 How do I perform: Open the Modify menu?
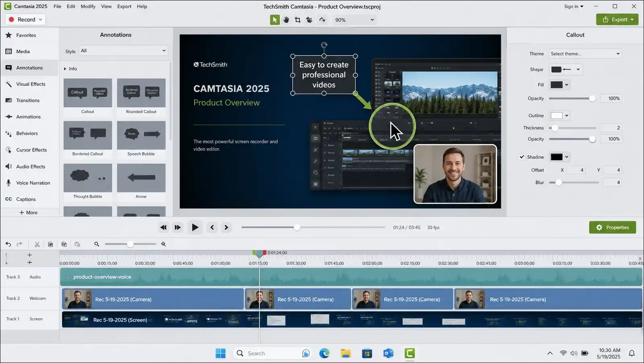tap(88, 6)
